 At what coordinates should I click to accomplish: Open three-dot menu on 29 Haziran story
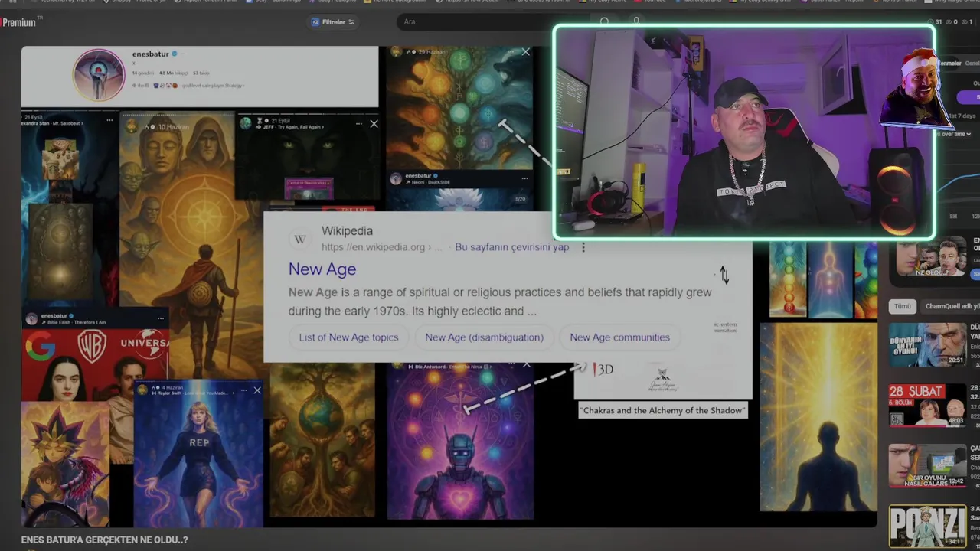pyautogui.click(x=511, y=52)
